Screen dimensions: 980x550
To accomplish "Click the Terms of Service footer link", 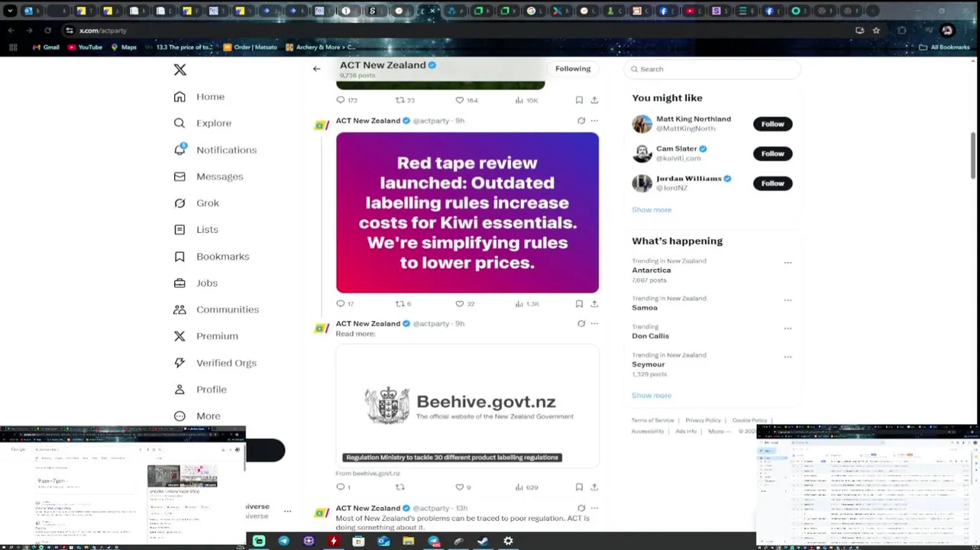I will (652, 420).
